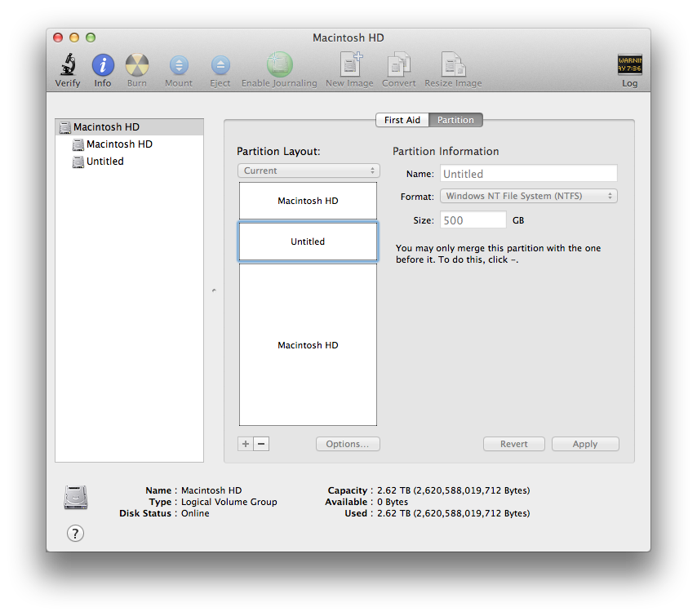The image size is (697, 616).
Task: Click the Available 0 Bytes text
Action: 393,502
